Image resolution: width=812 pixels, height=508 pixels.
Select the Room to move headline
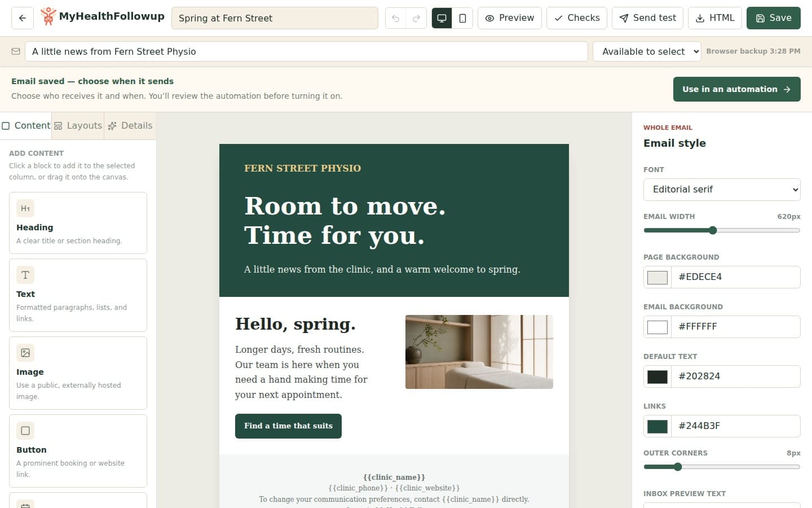(x=345, y=221)
